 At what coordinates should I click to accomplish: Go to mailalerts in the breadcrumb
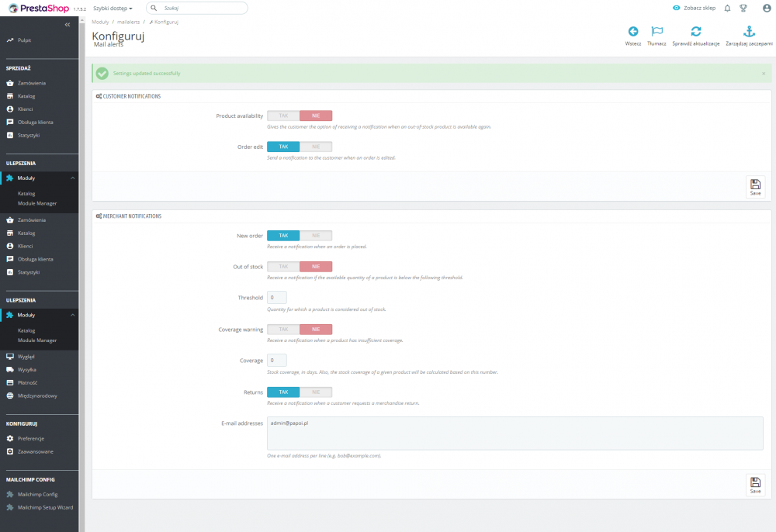127,22
